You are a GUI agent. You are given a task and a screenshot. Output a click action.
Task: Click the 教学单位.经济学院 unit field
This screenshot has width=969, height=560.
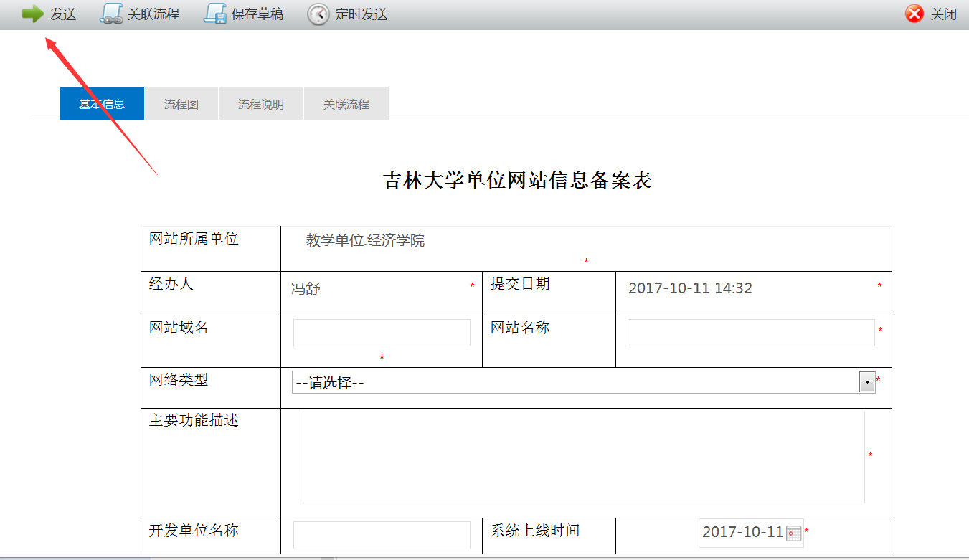(x=366, y=241)
